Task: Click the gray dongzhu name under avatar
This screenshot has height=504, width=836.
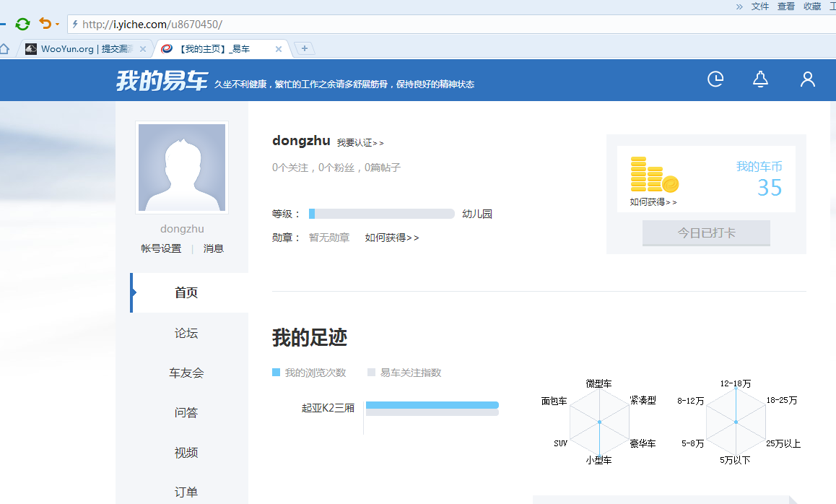Action: click(182, 229)
